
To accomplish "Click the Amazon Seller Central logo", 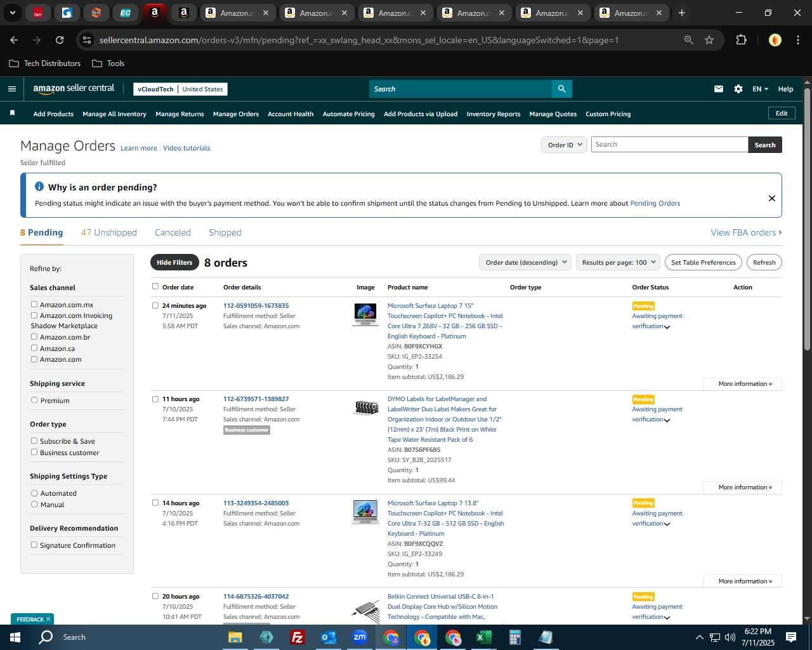I will (74, 89).
